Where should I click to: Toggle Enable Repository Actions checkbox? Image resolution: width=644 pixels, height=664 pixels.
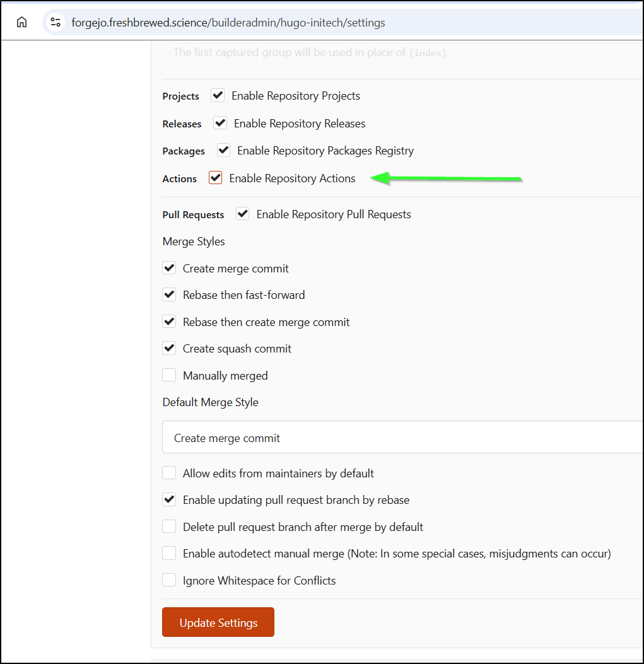[216, 178]
